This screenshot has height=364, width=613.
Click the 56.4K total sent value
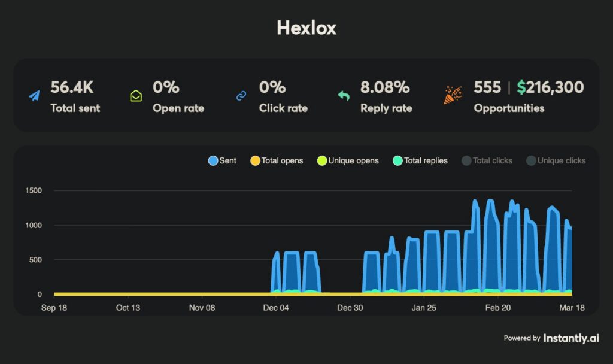(x=72, y=87)
